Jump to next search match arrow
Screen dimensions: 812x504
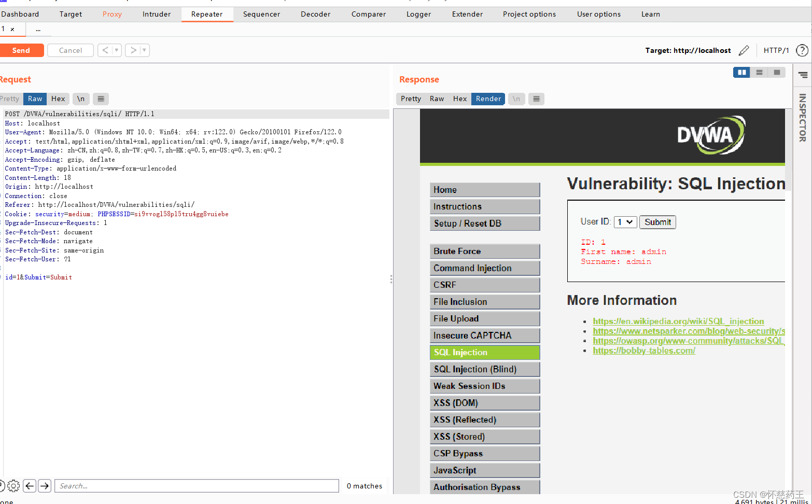click(45, 486)
